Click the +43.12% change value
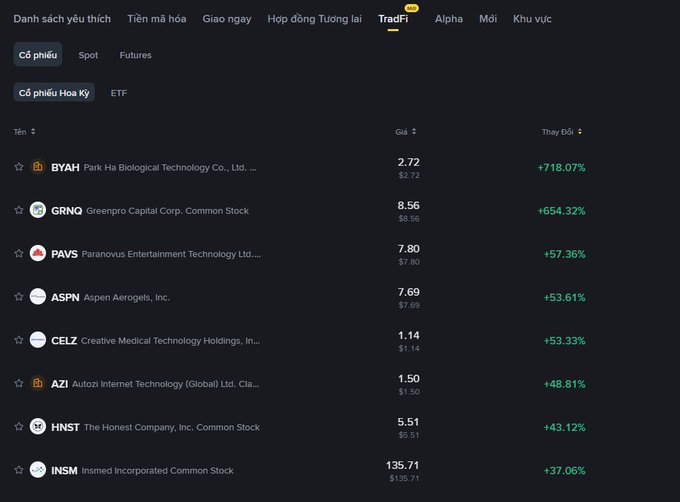This screenshot has height=502, width=680. tap(564, 427)
